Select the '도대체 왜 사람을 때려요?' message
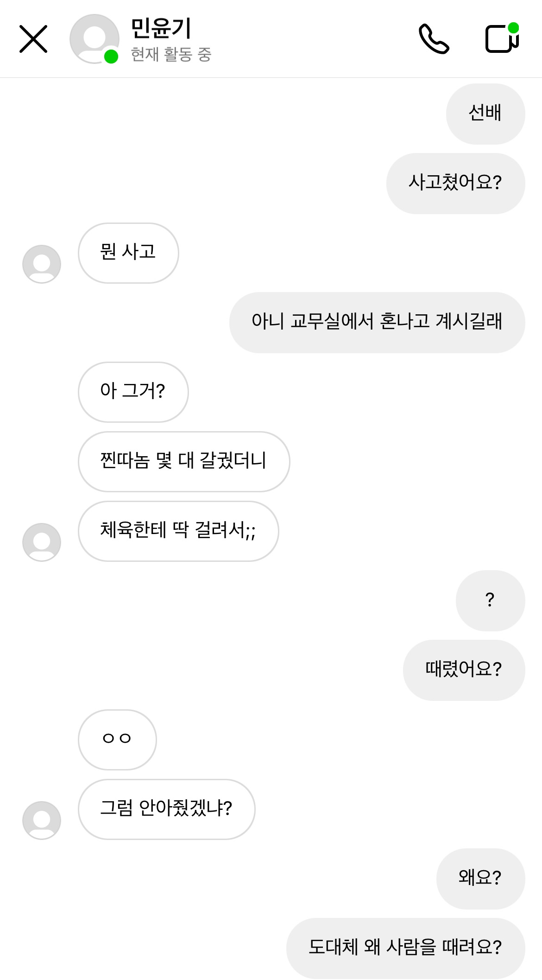Viewport: 542px width, 980px height. pyautogui.click(x=405, y=948)
